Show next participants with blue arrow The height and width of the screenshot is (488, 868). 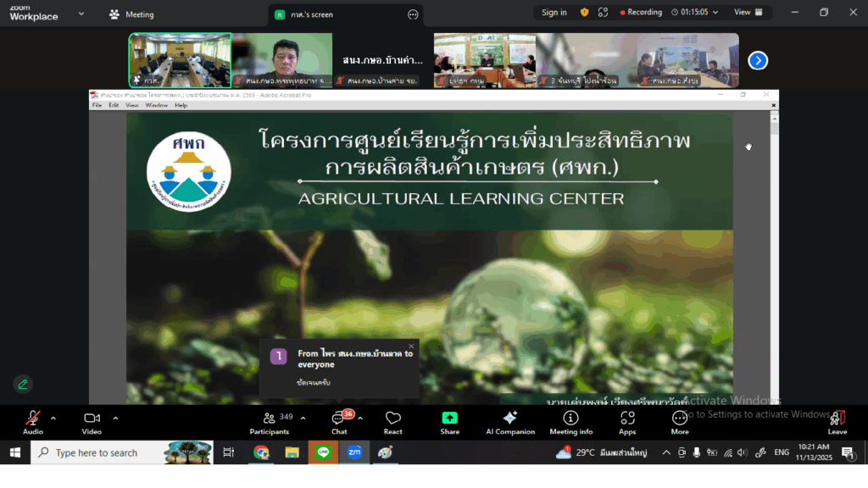[758, 60]
